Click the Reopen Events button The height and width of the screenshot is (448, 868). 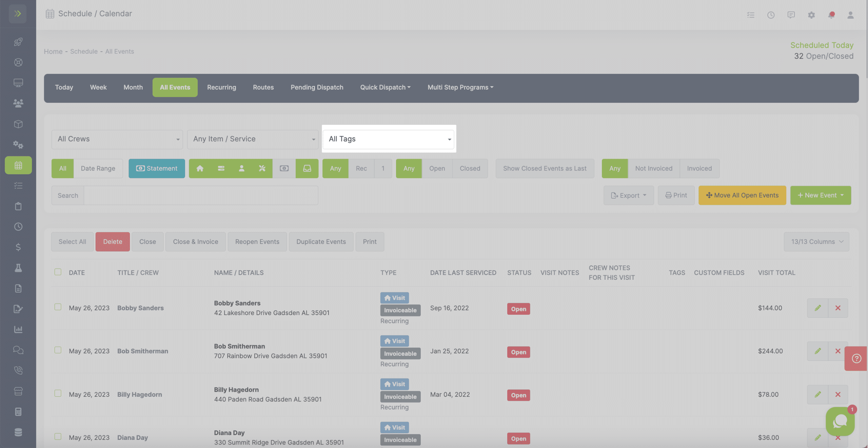click(257, 242)
